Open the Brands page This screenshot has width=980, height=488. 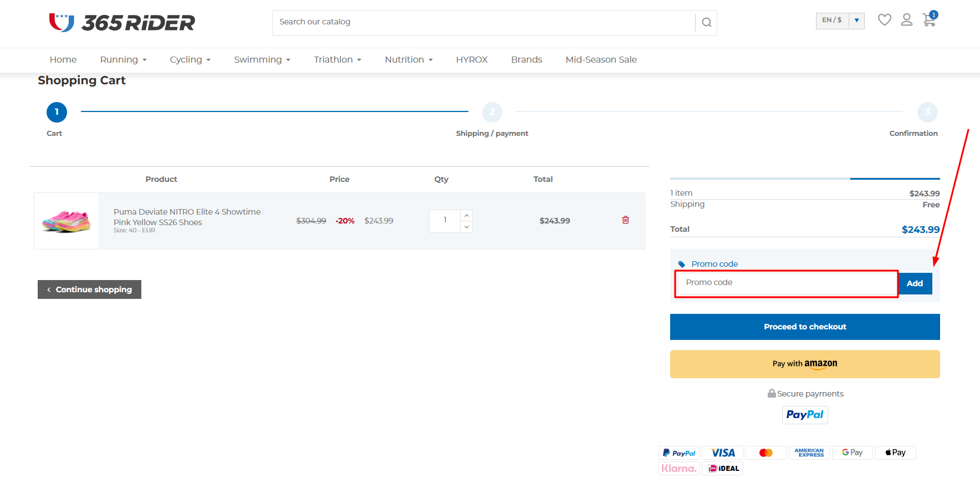[x=527, y=60]
